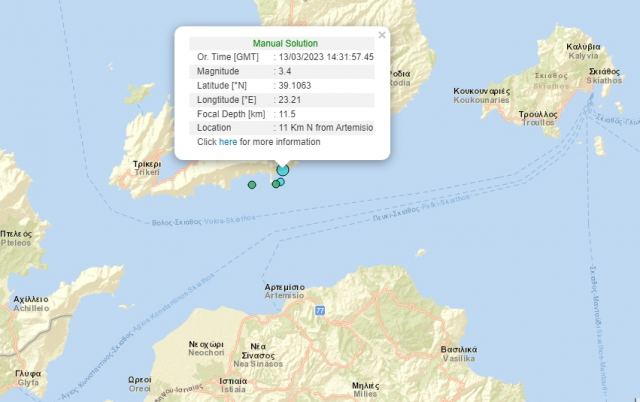The width and height of the screenshot is (640, 402).
Task: Click the Koukounaries map label
Action: coord(482,96)
